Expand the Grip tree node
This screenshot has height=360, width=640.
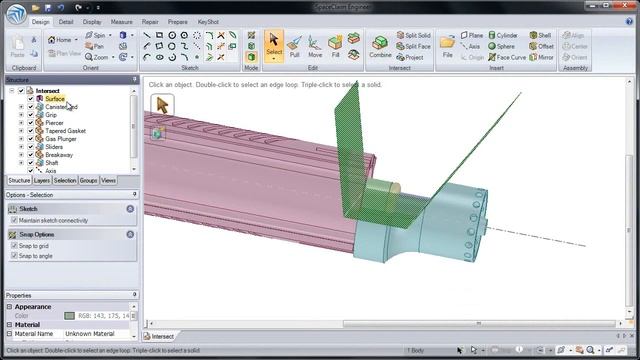point(21,115)
